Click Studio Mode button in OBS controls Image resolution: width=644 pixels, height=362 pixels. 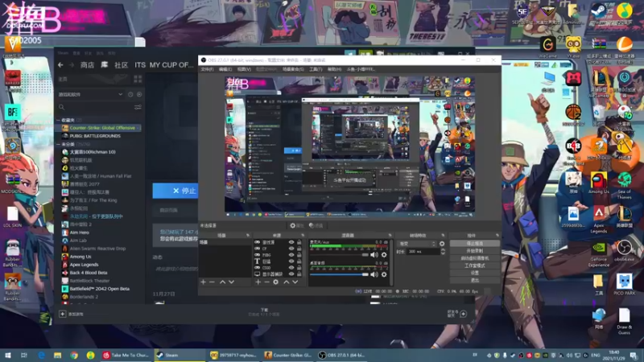(x=475, y=265)
